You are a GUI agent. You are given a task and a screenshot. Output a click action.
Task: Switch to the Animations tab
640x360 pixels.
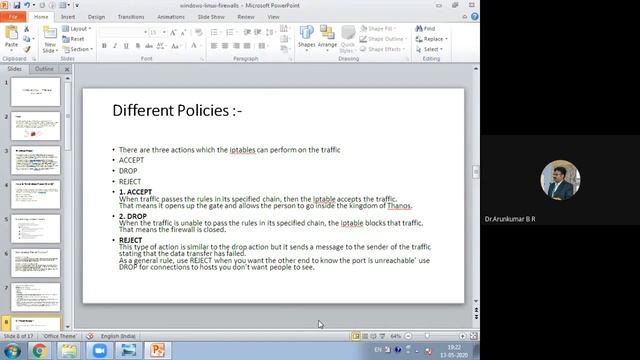171,17
